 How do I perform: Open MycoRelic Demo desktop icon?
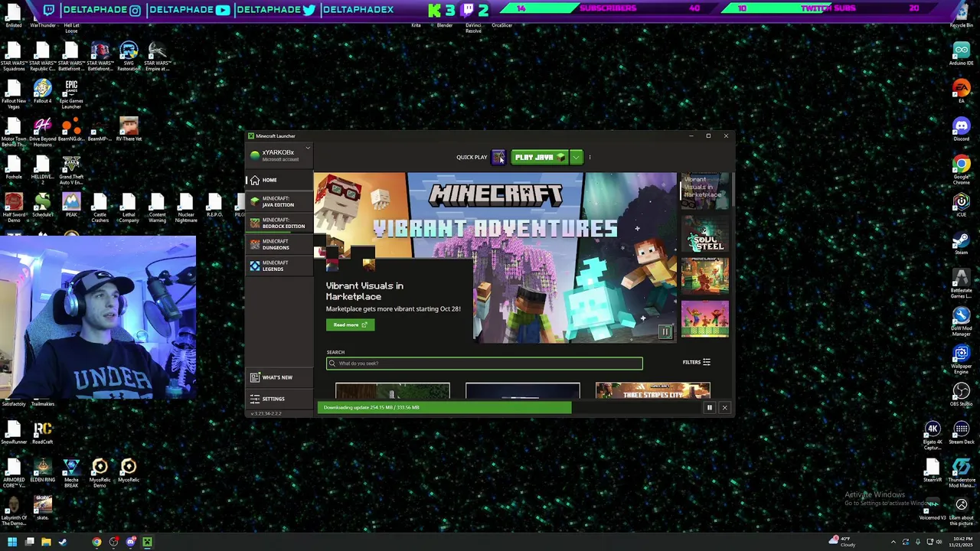tap(100, 474)
